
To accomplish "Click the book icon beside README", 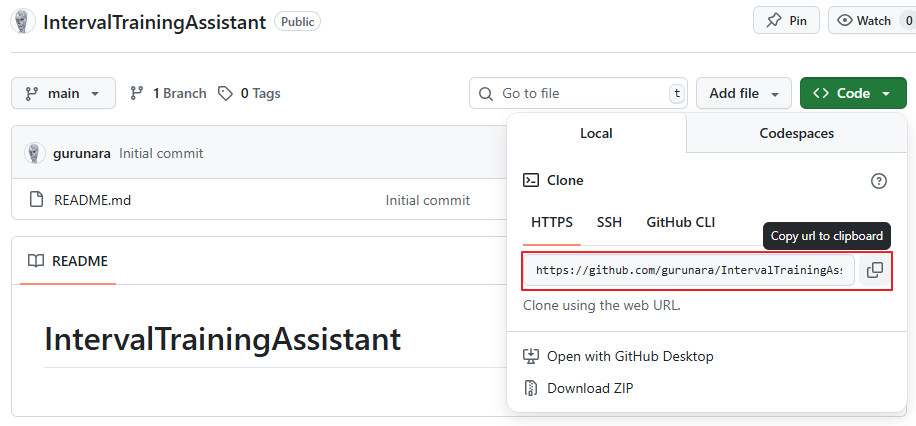I will click(x=36, y=261).
